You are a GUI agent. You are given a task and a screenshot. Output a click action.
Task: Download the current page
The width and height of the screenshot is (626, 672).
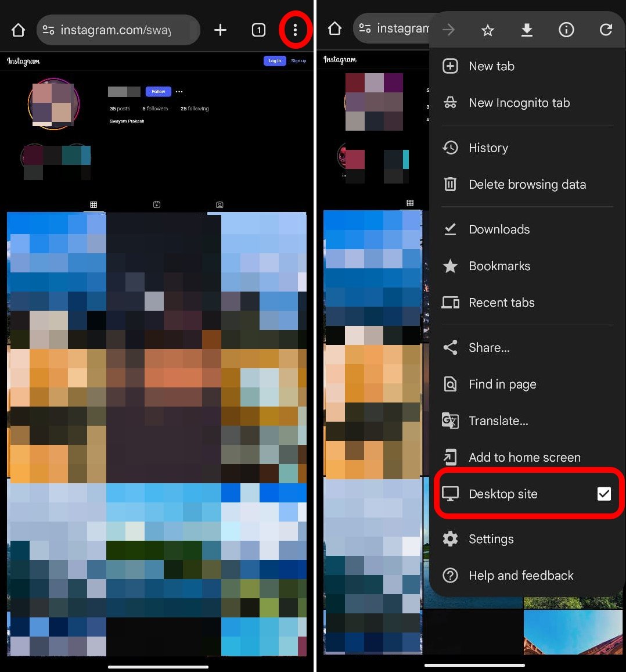[x=527, y=30]
